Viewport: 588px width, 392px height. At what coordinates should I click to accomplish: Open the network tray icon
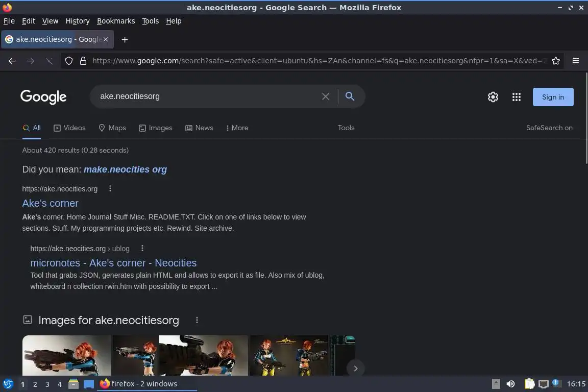click(543, 384)
